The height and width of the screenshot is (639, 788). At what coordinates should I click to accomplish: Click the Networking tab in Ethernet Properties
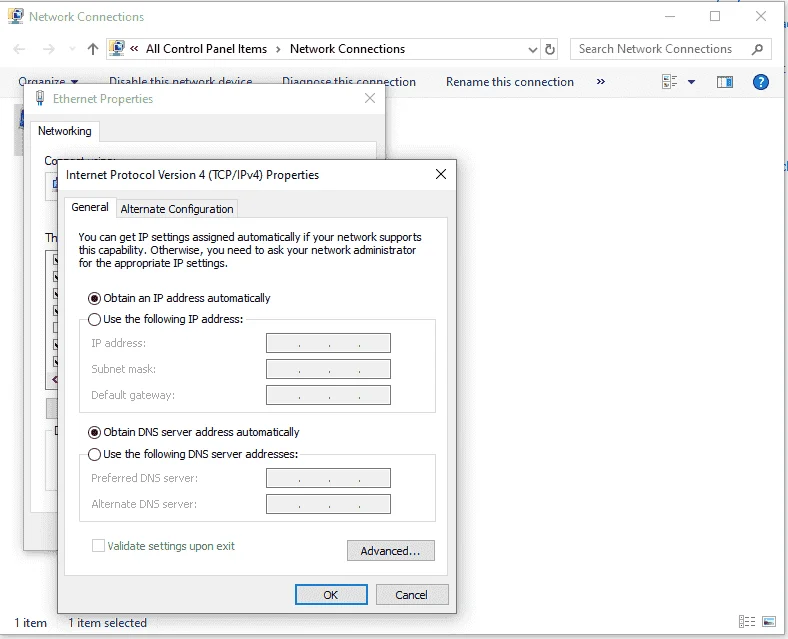pos(65,131)
